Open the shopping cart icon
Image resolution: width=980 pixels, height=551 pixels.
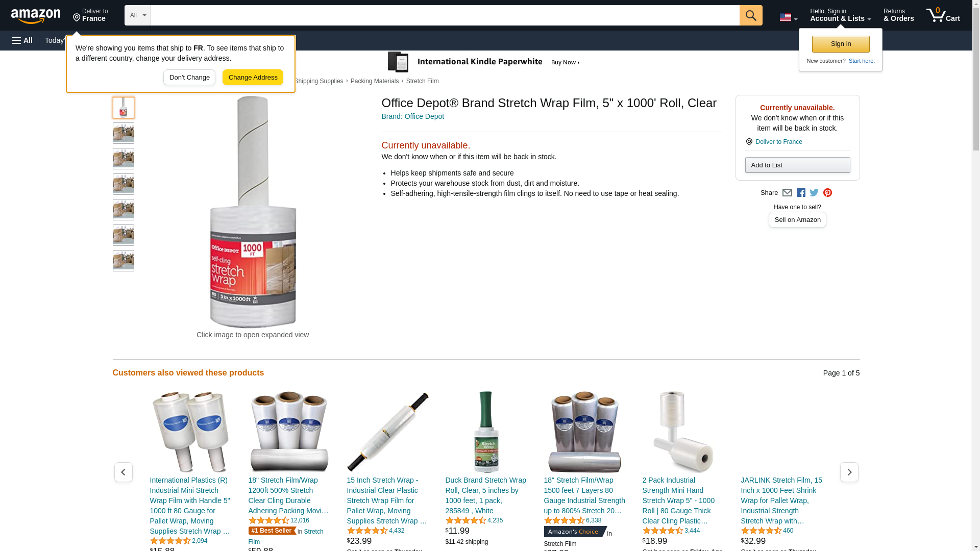(943, 15)
